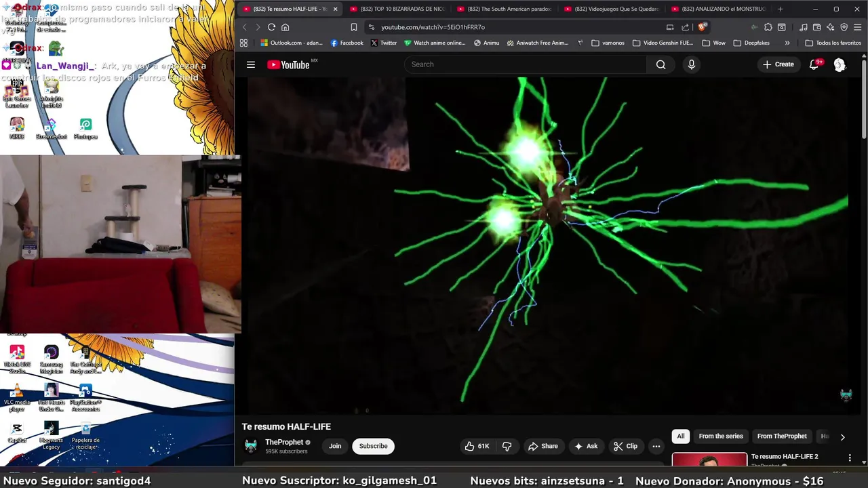This screenshot has width=868, height=488.
Task: Show hidden bookmarks via the double chevron
Action: [787, 43]
